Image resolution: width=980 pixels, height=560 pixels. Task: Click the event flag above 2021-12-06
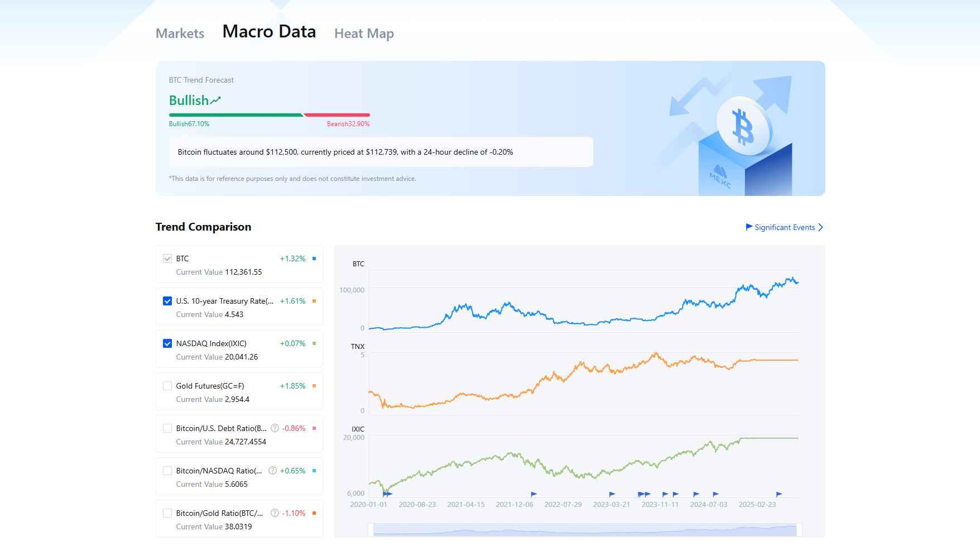[x=533, y=494]
